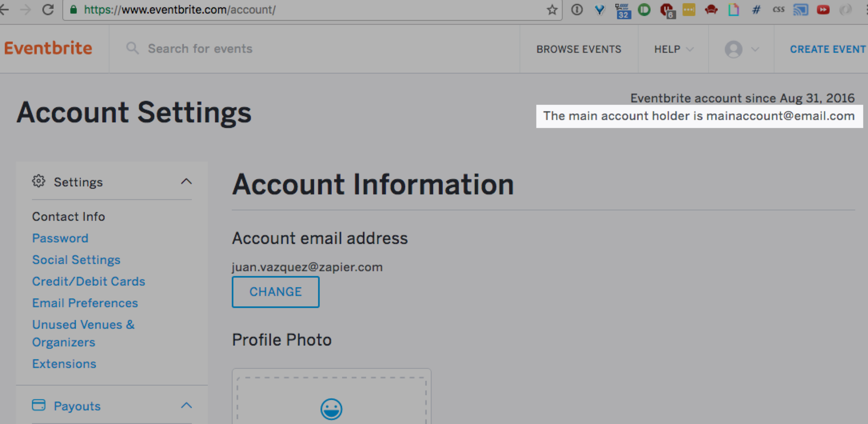Open the extension showing badge 32
Image resolution: width=868 pixels, height=424 pixels.
[x=623, y=10]
